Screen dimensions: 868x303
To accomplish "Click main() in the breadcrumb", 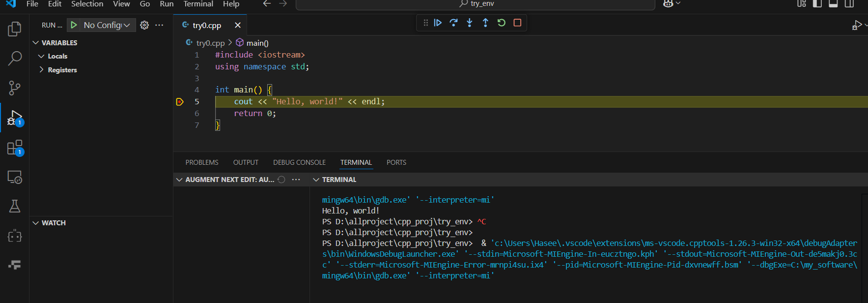I will 257,43.
